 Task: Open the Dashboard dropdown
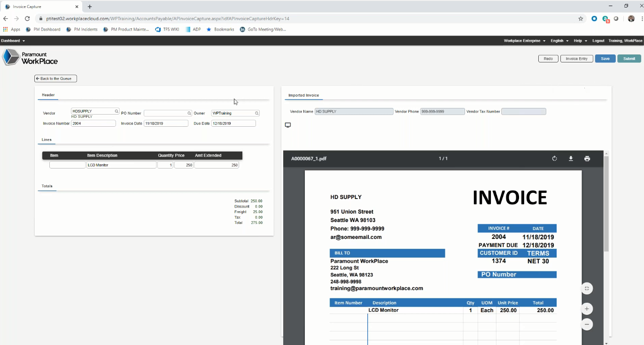click(x=13, y=40)
